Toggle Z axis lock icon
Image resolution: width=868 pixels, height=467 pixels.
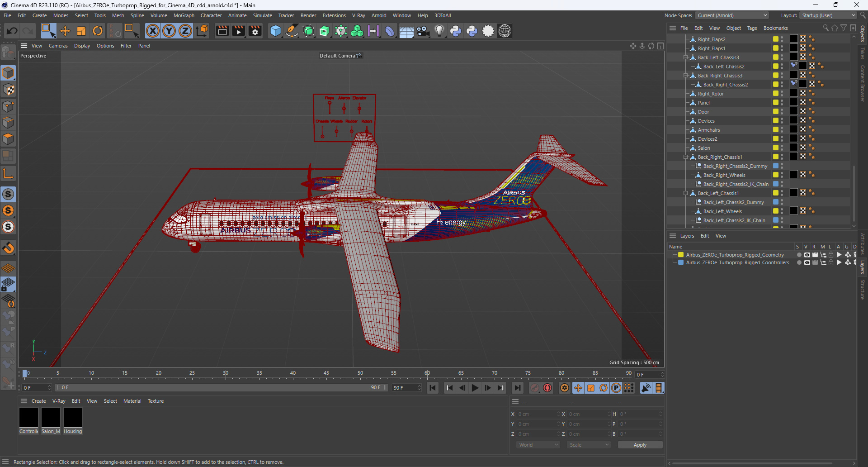(x=185, y=31)
